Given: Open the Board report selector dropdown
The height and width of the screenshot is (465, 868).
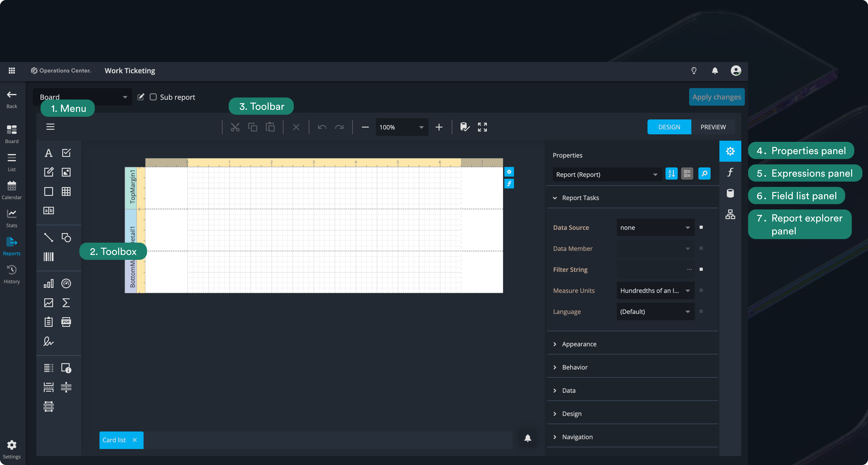Looking at the screenshot, I should point(83,97).
